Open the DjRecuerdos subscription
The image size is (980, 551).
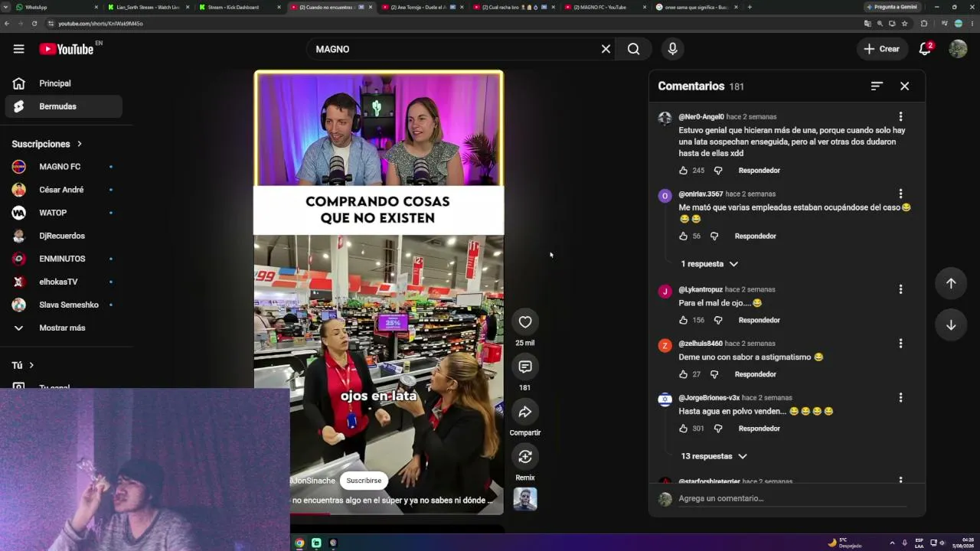pos(64,236)
